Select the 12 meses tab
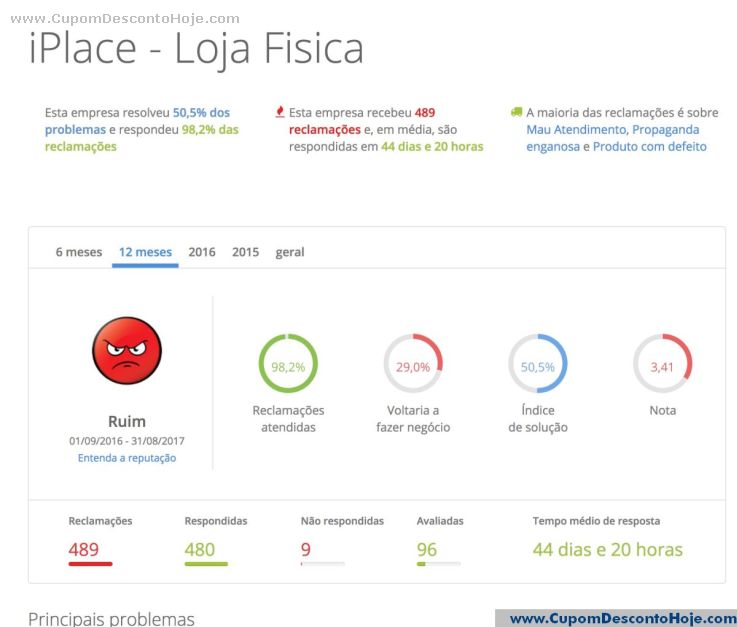737x627 pixels. tap(145, 252)
